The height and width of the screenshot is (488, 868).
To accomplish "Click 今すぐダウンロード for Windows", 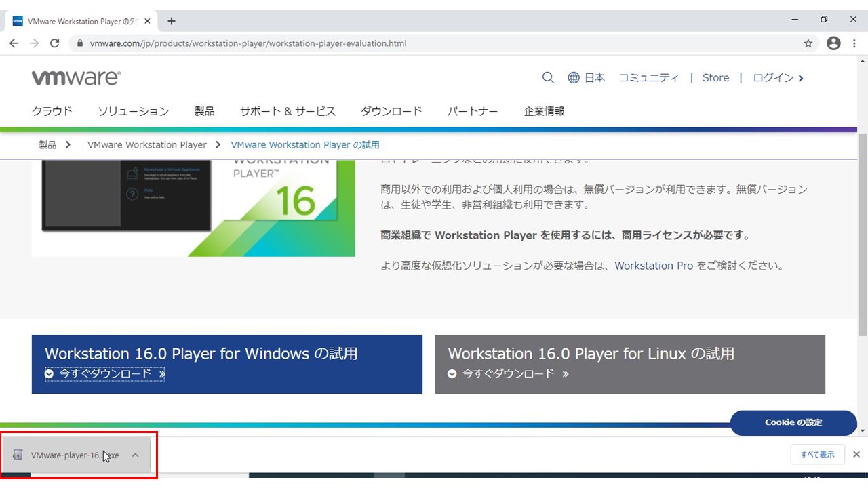I will pos(105,373).
